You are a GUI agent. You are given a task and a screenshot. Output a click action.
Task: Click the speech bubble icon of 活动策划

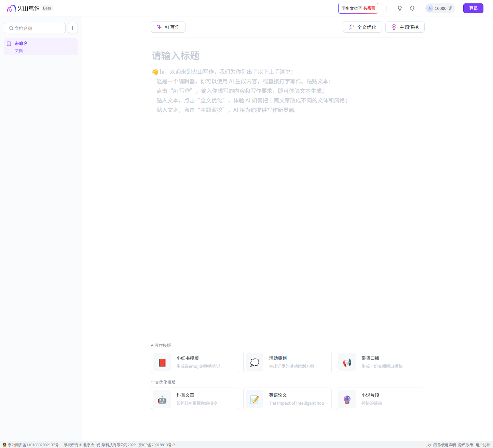click(255, 362)
